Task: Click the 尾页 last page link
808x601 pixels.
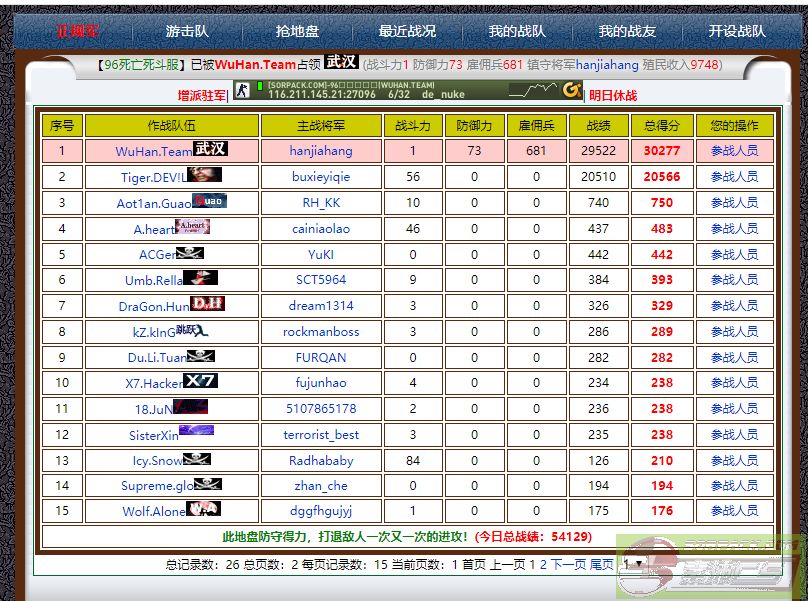Action: [x=601, y=564]
